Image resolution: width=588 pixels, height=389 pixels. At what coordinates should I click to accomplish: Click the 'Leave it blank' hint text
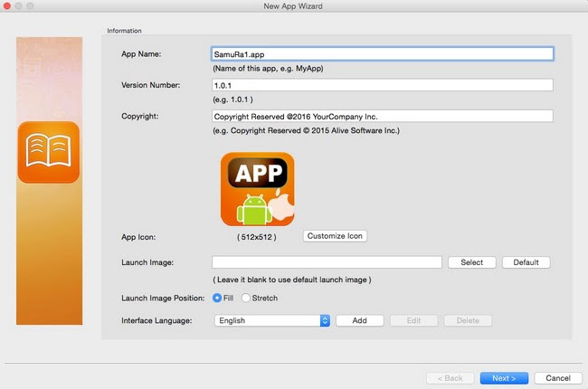292,280
